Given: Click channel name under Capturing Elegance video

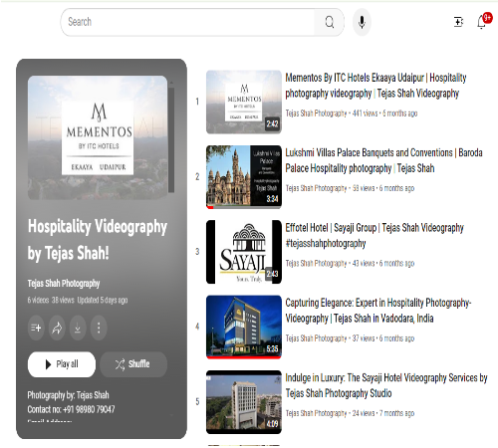Looking at the screenshot, I should 316,338.
